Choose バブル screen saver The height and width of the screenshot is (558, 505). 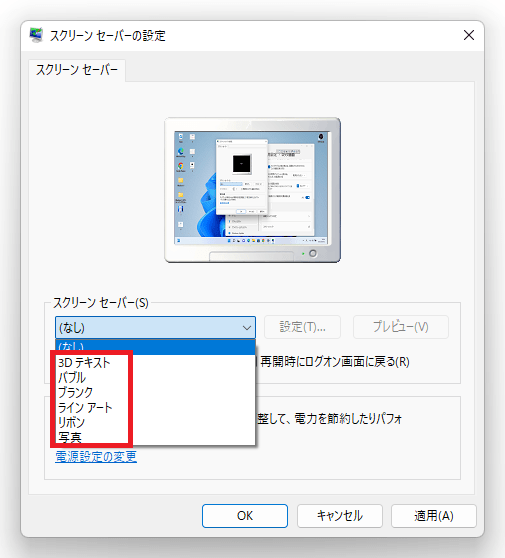tap(156, 378)
